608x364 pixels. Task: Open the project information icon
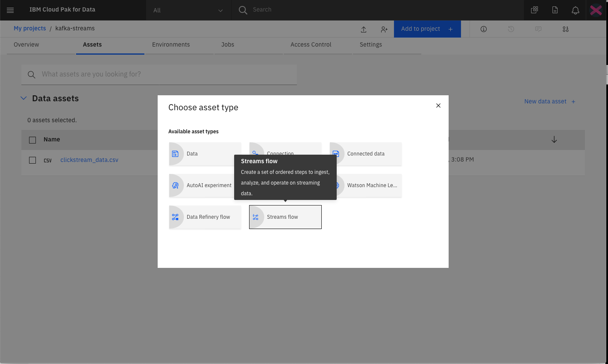(484, 29)
